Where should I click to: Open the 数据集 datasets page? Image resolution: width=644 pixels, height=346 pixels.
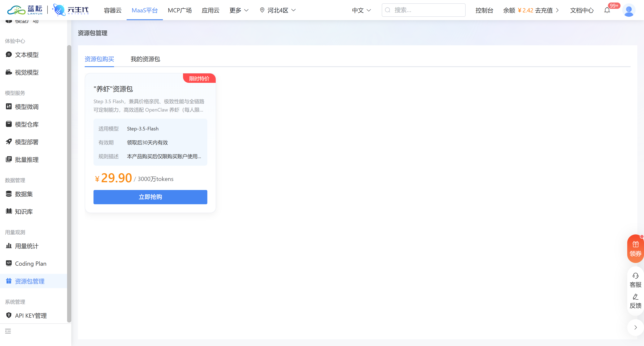(x=23, y=194)
